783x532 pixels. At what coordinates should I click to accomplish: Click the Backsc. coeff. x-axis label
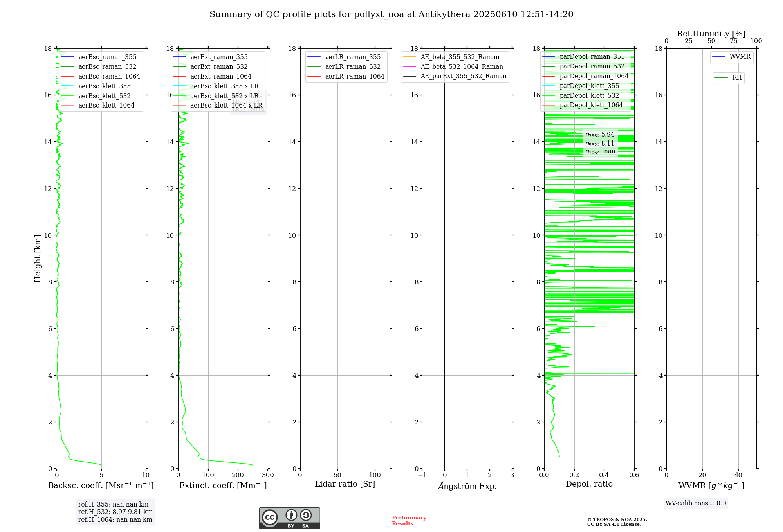click(x=101, y=485)
